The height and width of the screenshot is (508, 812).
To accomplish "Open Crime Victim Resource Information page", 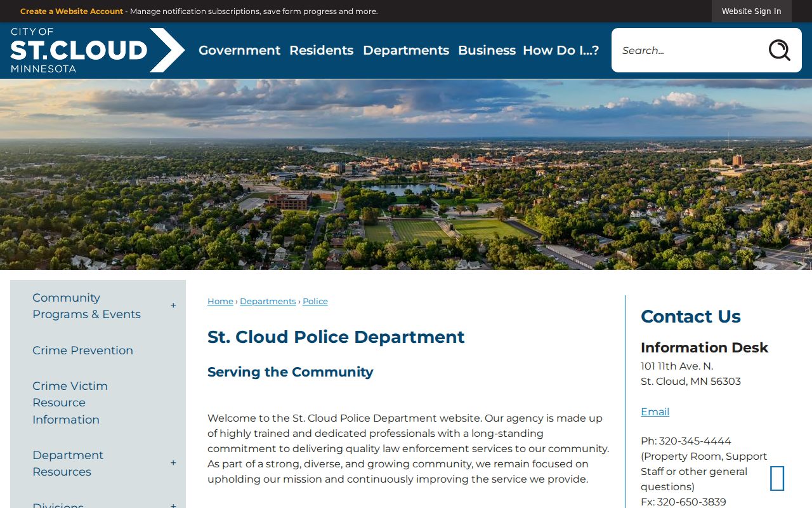I will click(70, 403).
